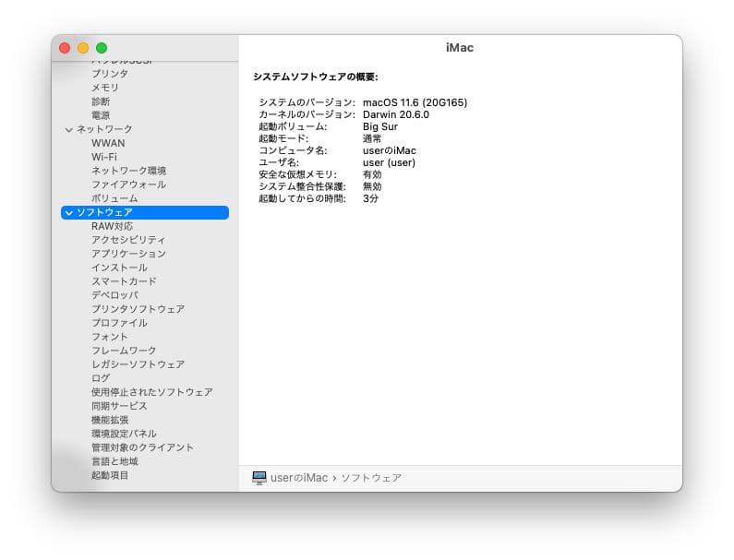Click the 起動モード label

pyautogui.click(x=283, y=138)
